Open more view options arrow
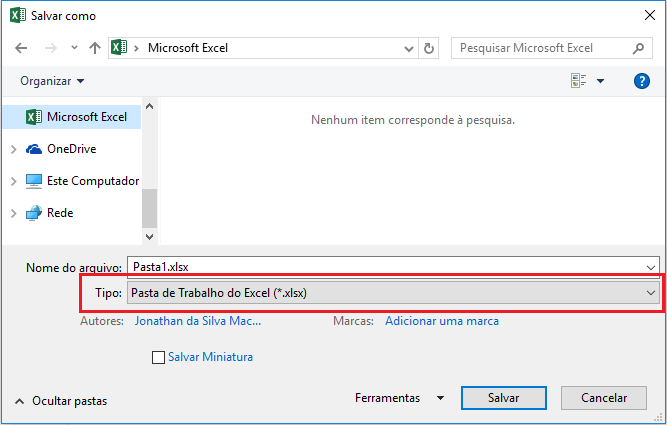 [600, 81]
